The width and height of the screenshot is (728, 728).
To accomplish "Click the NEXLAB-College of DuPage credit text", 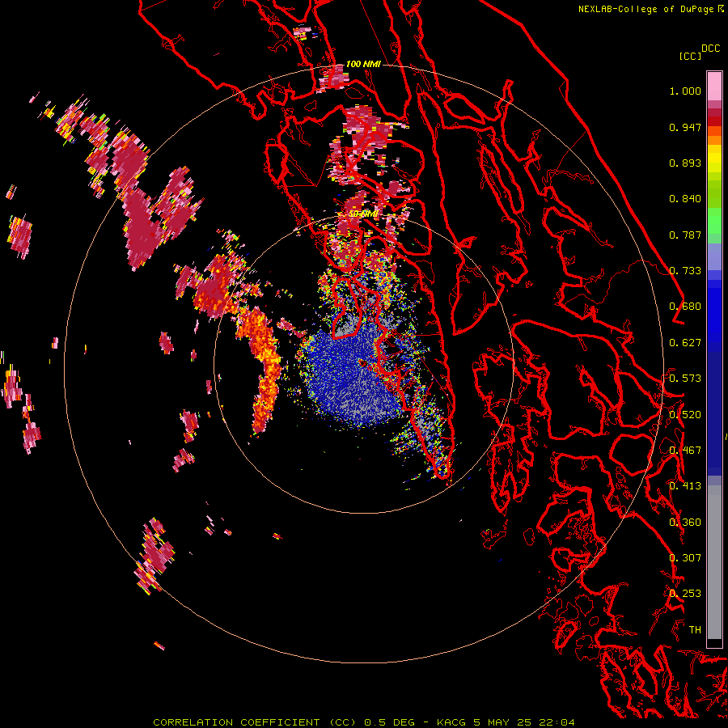I will (647, 9).
